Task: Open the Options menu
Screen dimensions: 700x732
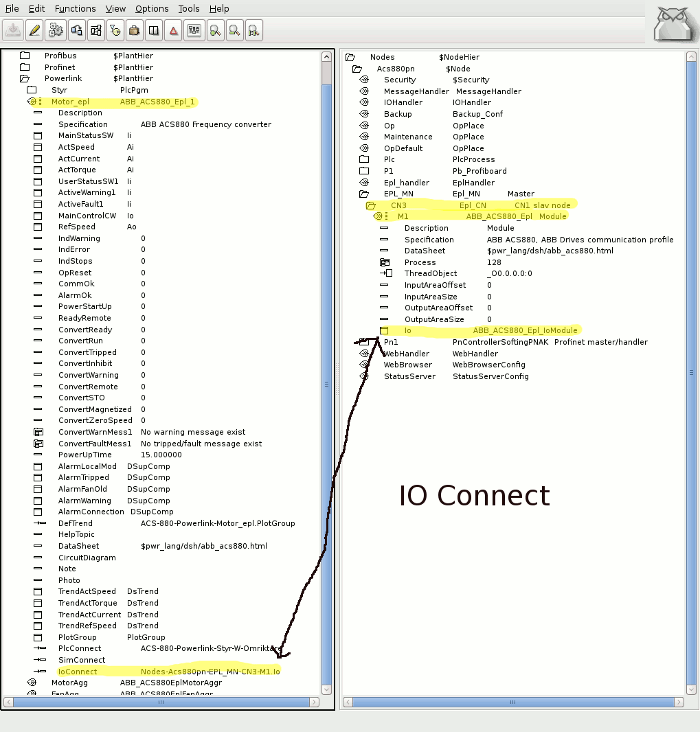Action: (x=152, y=8)
